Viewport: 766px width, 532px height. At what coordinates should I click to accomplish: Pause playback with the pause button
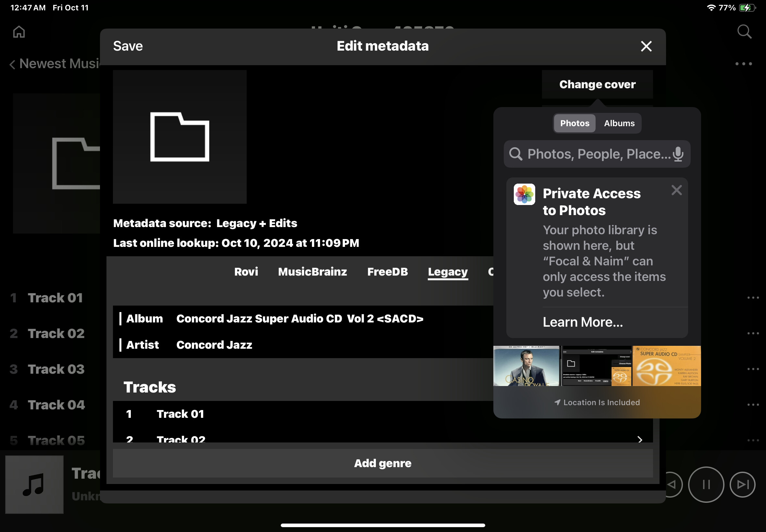[706, 484]
